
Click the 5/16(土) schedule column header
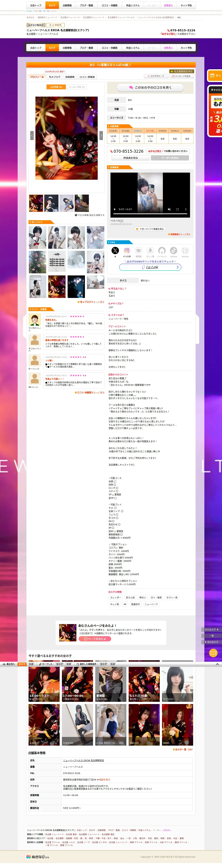click(x=138, y=131)
